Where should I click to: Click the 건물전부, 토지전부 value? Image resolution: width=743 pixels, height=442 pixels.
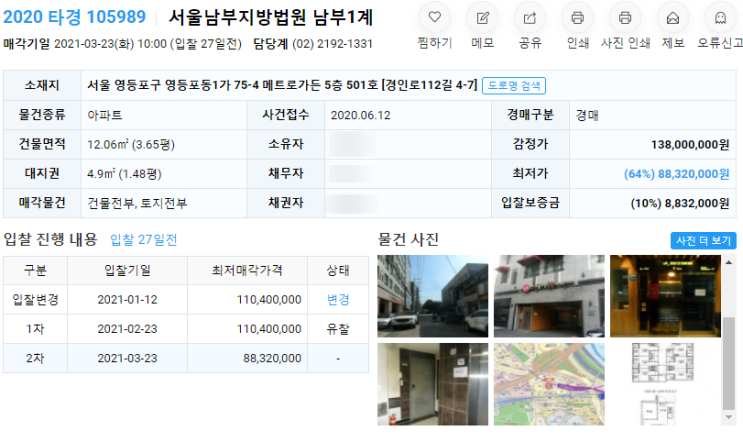(x=137, y=203)
